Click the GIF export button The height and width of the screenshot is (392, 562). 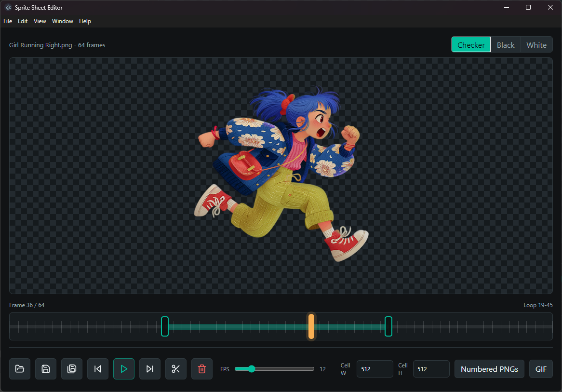(x=541, y=369)
